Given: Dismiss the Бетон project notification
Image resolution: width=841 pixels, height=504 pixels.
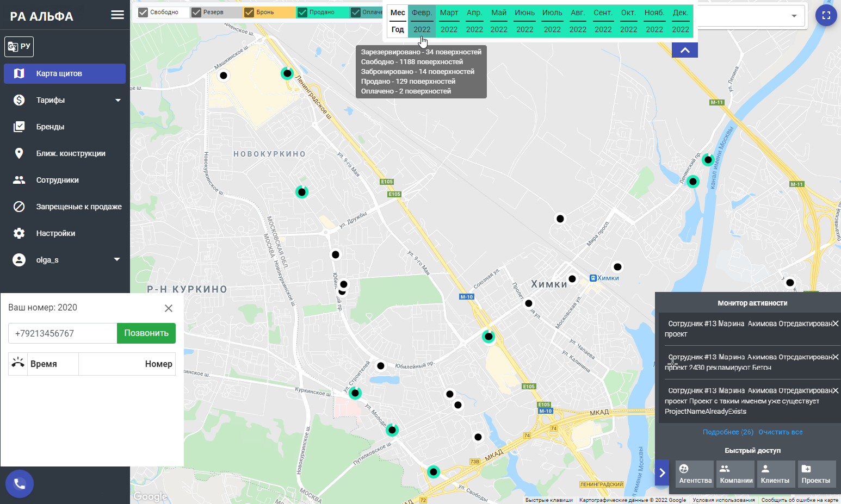Looking at the screenshot, I should coord(836,357).
